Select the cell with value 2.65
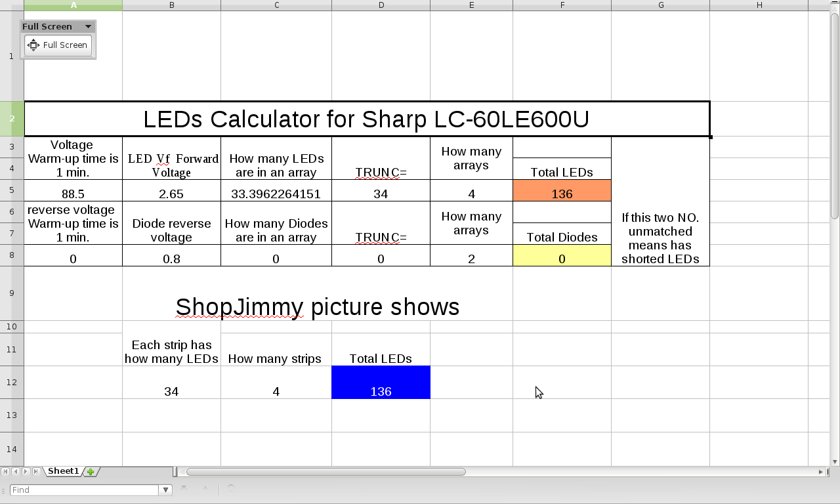This screenshot has height=504, width=840. pos(172,190)
